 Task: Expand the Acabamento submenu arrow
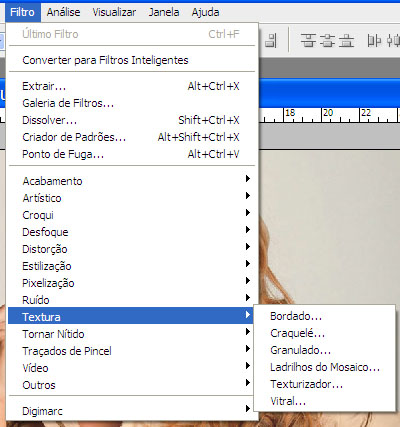tap(248, 179)
